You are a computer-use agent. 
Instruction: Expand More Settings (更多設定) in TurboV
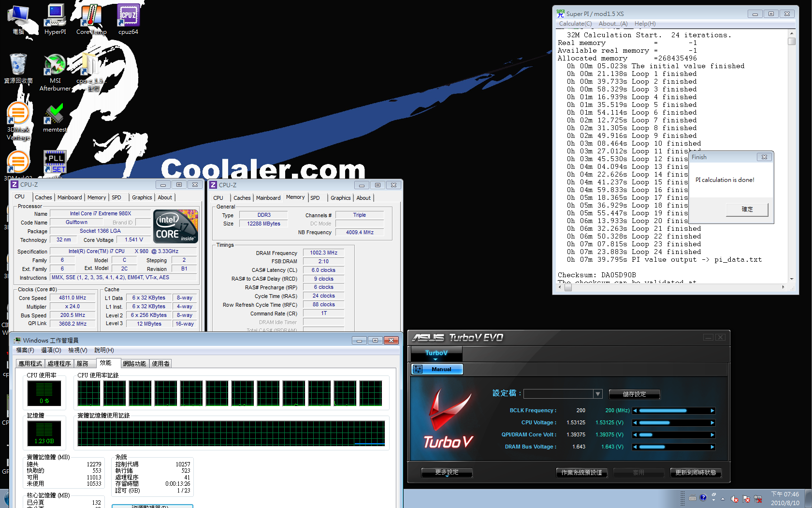447,472
